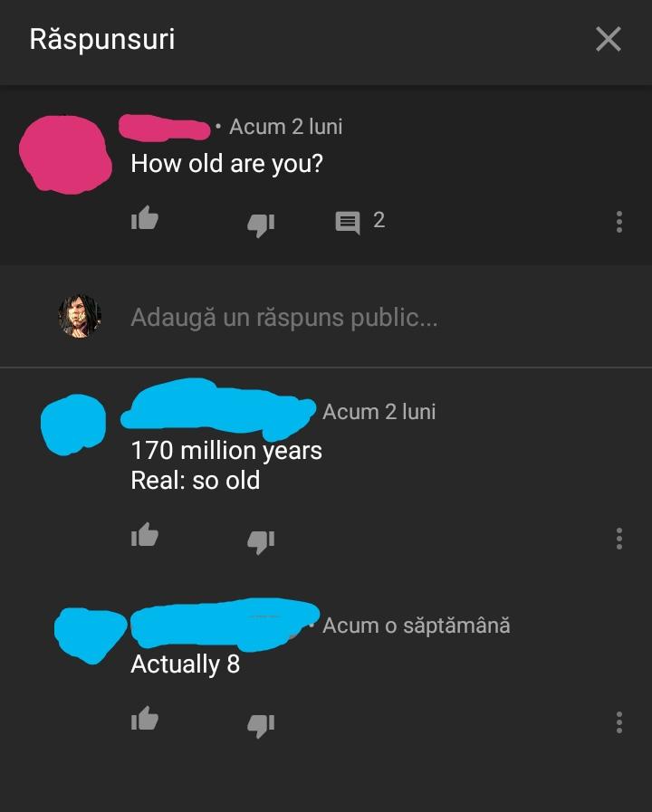Open options menu for "How old are you?" comment
Screen dimensions: 652x812
tap(618, 222)
